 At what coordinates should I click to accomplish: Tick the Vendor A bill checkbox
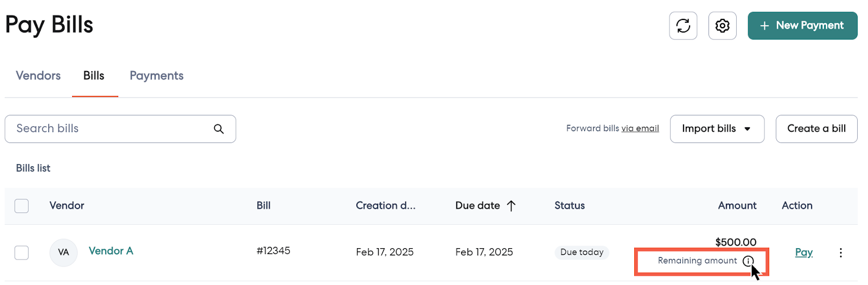[x=22, y=252]
